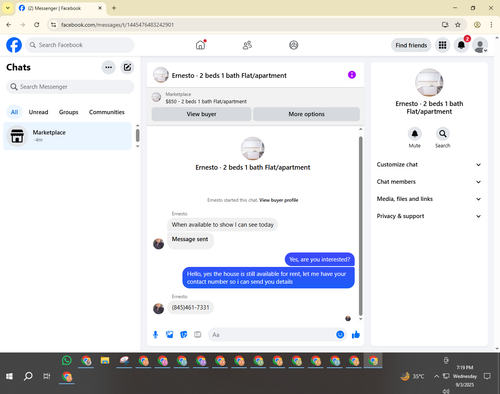This screenshot has height=394, width=500.
Task: Click the apartment thumbnail in right panel
Action: coord(429,82)
